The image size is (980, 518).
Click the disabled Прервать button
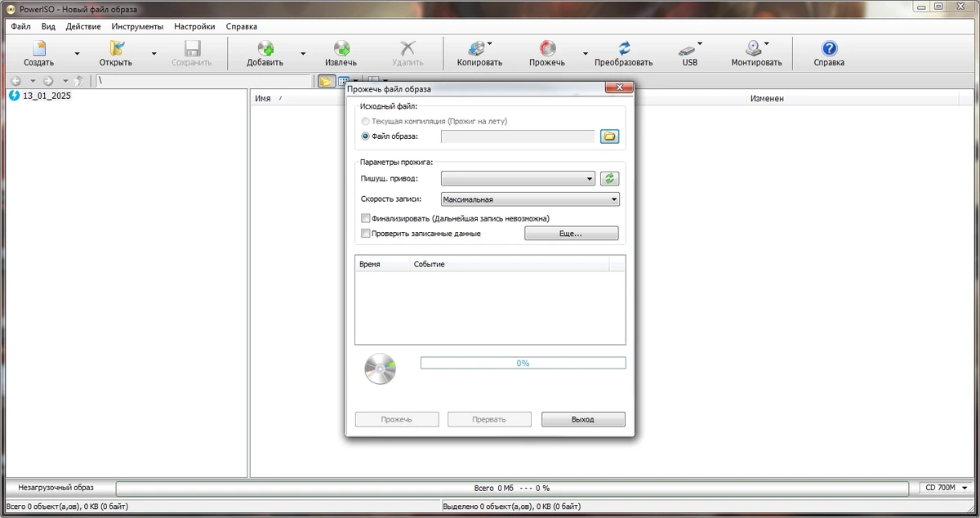click(489, 419)
